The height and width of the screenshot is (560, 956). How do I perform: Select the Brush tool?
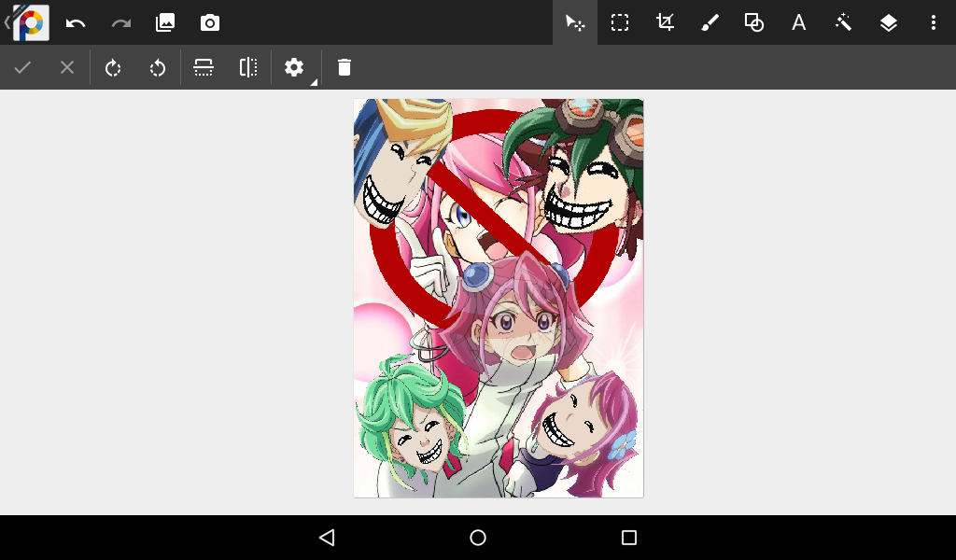tap(710, 22)
